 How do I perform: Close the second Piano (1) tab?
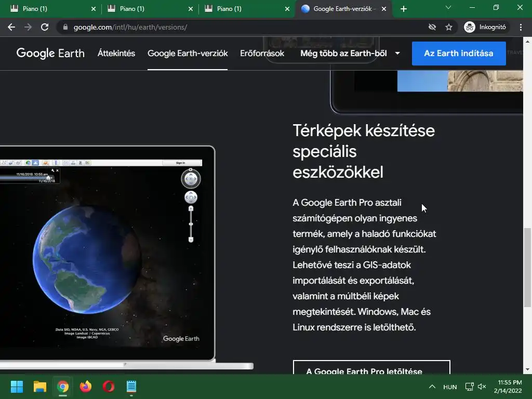pyautogui.click(x=190, y=9)
